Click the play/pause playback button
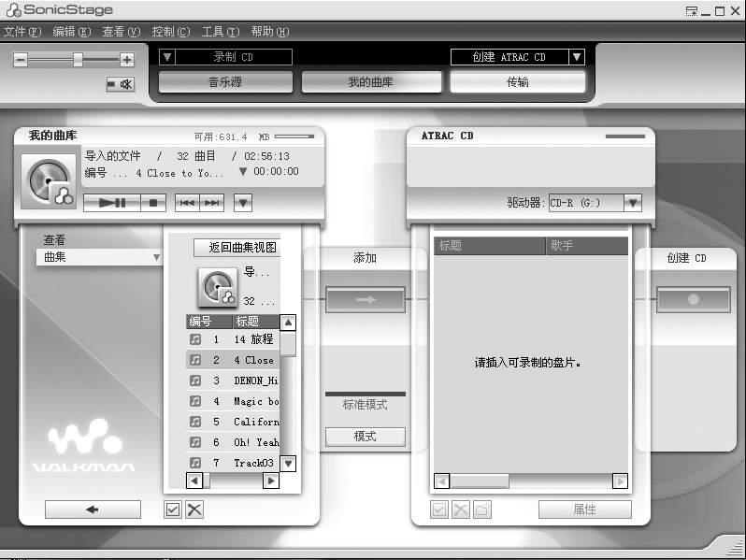Viewport: 746px width, 560px height. click(112, 203)
